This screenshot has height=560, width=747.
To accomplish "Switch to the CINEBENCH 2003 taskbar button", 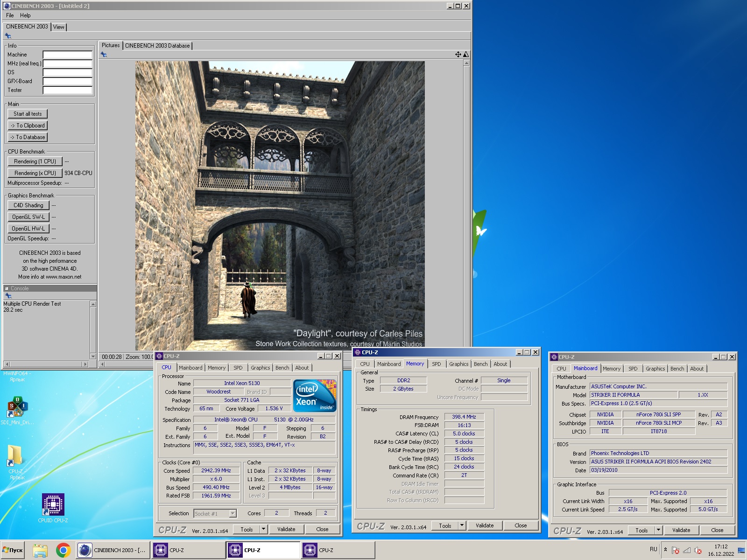I will click(113, 550).
